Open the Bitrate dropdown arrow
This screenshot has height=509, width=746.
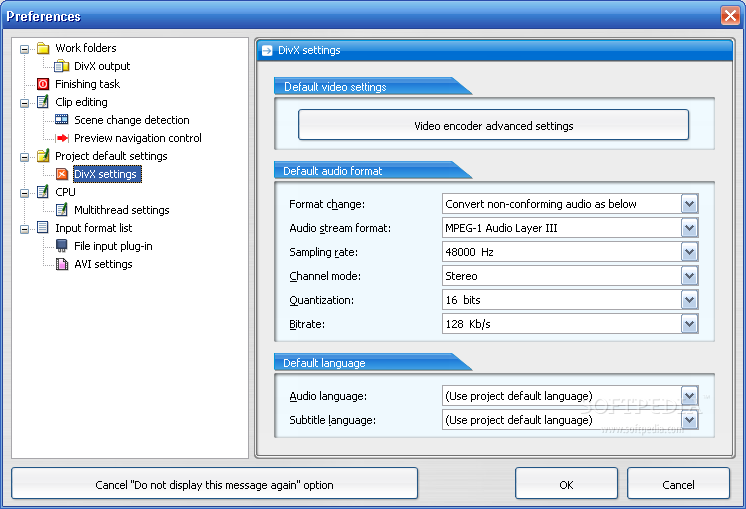(x=689, y=324)
